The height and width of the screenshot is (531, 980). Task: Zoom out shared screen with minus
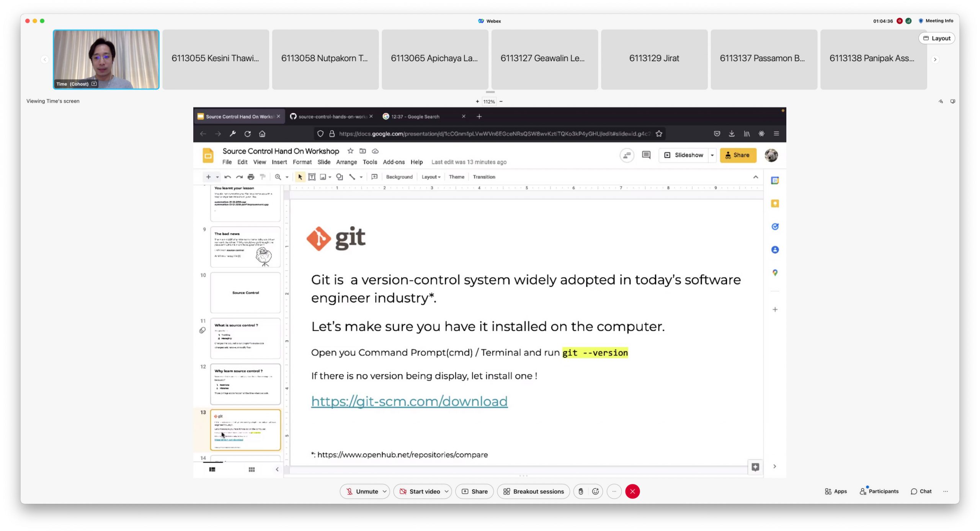point(501,102)
